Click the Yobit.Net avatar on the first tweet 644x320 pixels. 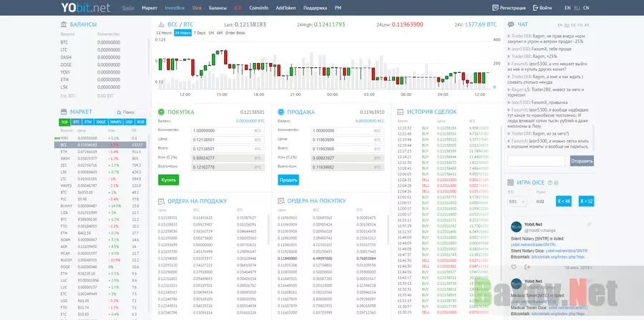click(x=516, y=227)
